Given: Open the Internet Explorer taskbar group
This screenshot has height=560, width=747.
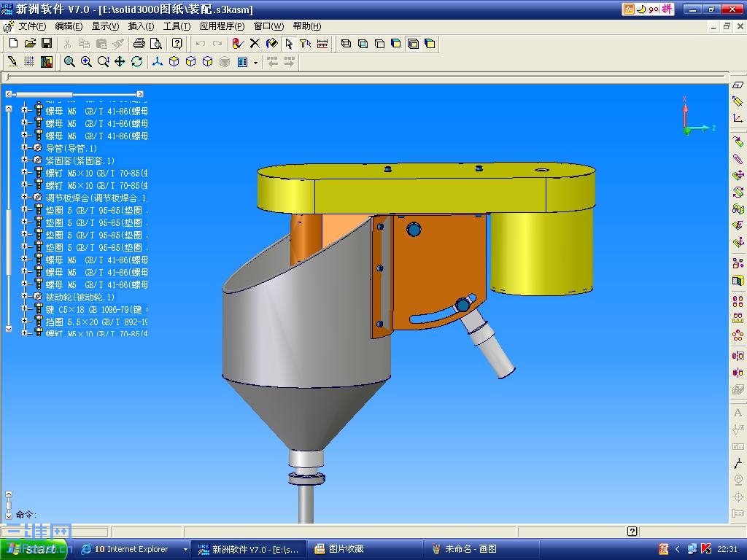Looking at the screenshot, I should click(131, 549).
